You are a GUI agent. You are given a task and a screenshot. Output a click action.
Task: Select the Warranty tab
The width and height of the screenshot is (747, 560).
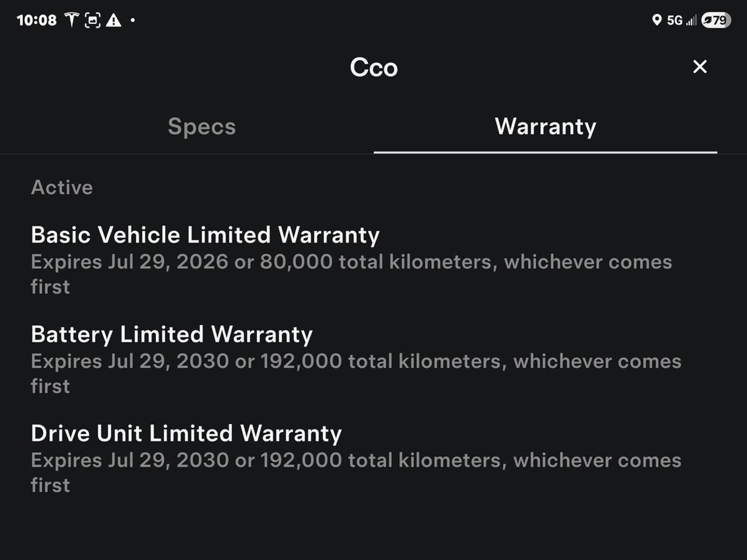pos(546,127)
